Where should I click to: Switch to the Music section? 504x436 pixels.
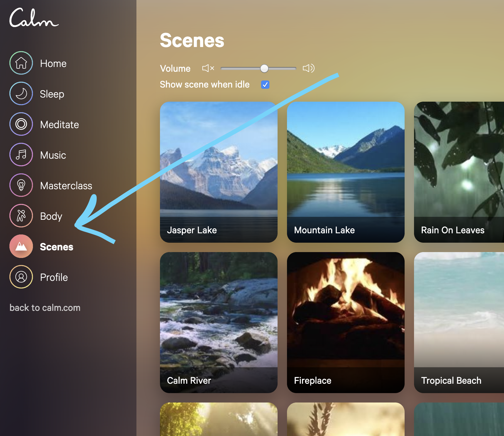pyautogui.click(x=53, y=155)
